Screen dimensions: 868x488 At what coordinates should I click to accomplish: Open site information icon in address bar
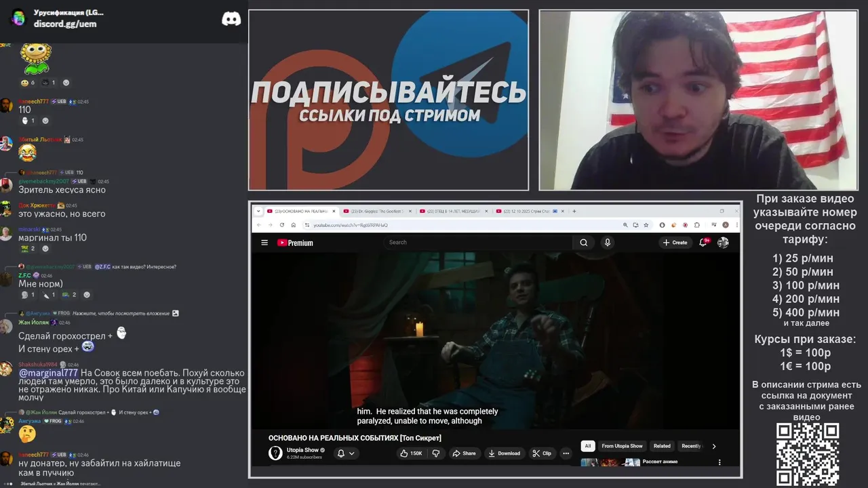(307, 225)
